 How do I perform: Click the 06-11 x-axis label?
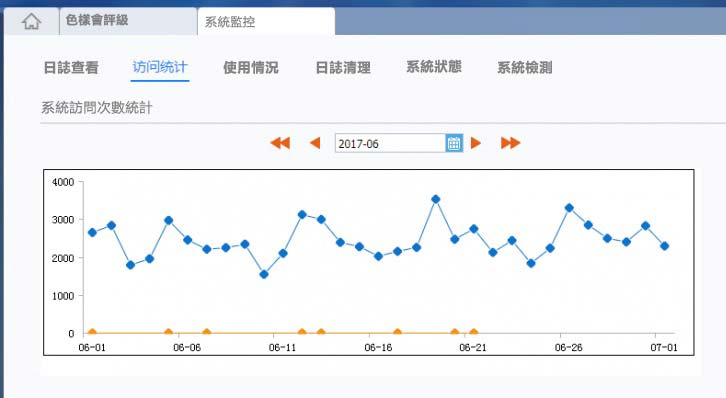click(282, 347)
